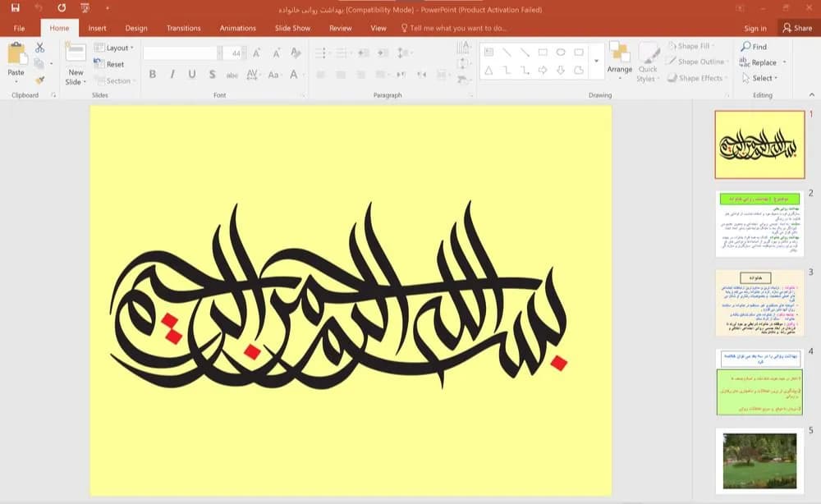Image resolution: width=821 pixels, height=504 pixels.
Task: Cut selection with scissors icon
Action: point(39,48)
